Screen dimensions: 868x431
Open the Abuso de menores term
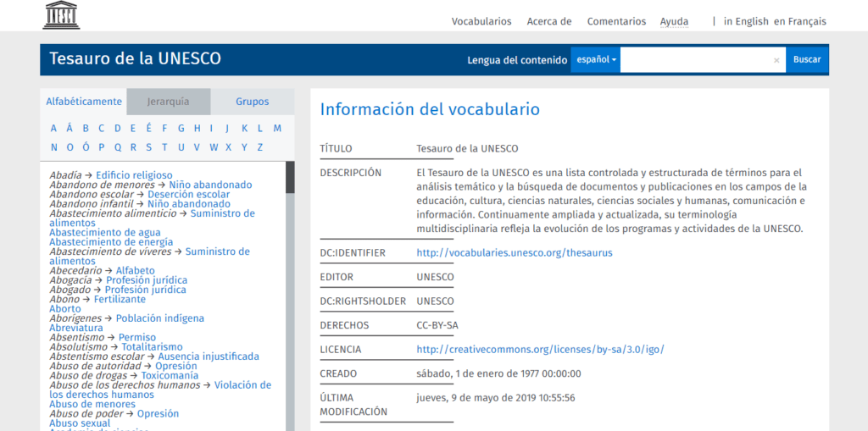point(92,405)
